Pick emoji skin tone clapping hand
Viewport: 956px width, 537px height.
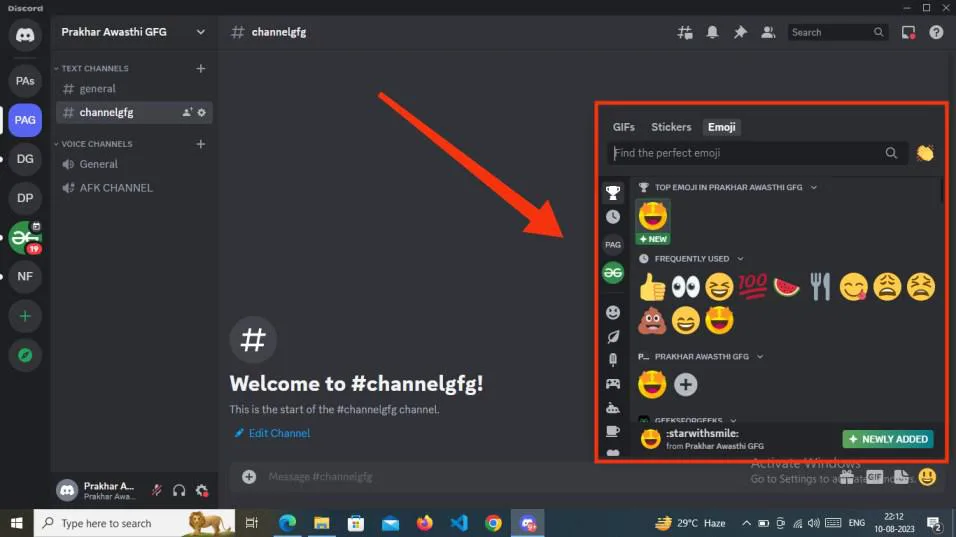[925, 153]
